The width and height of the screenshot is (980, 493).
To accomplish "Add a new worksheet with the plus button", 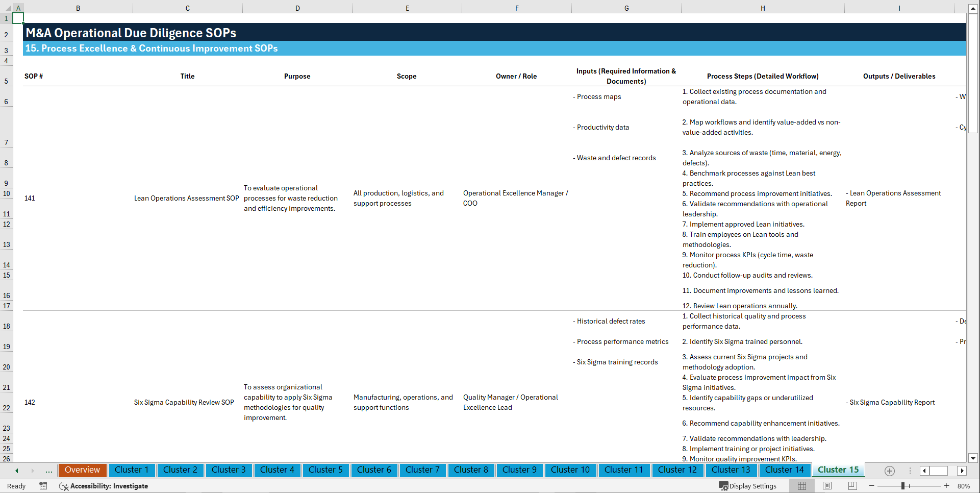I will coord(890,471).
